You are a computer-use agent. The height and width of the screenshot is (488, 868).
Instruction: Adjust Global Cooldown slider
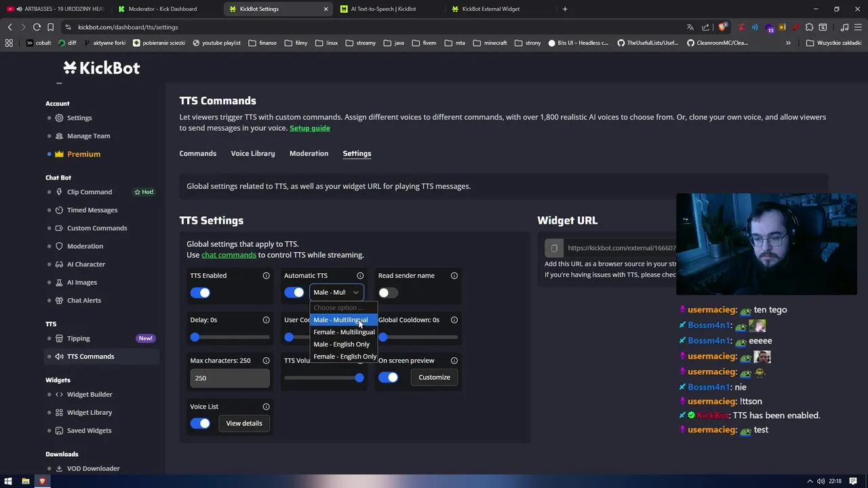click(x=418, y=337)
